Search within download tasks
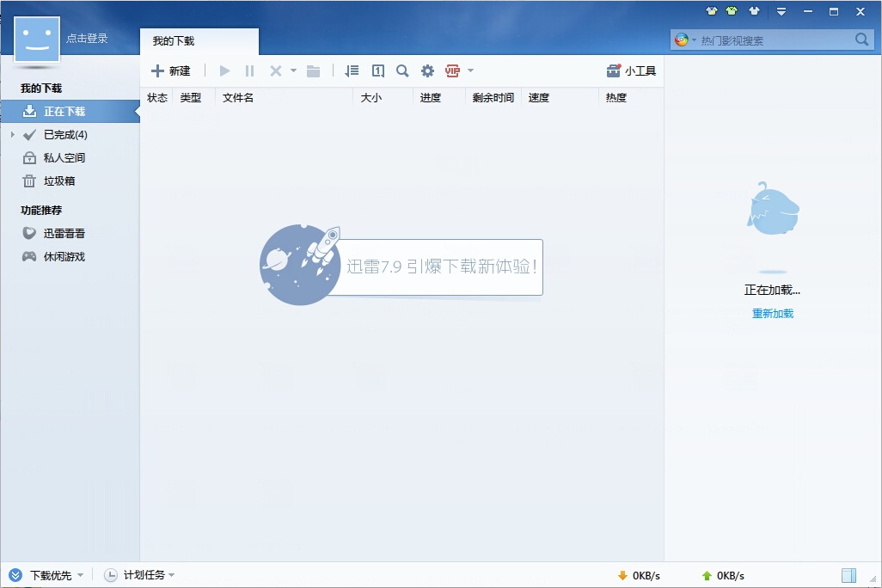The height and width of the screenshot is (588, 882). click(402, 70)
